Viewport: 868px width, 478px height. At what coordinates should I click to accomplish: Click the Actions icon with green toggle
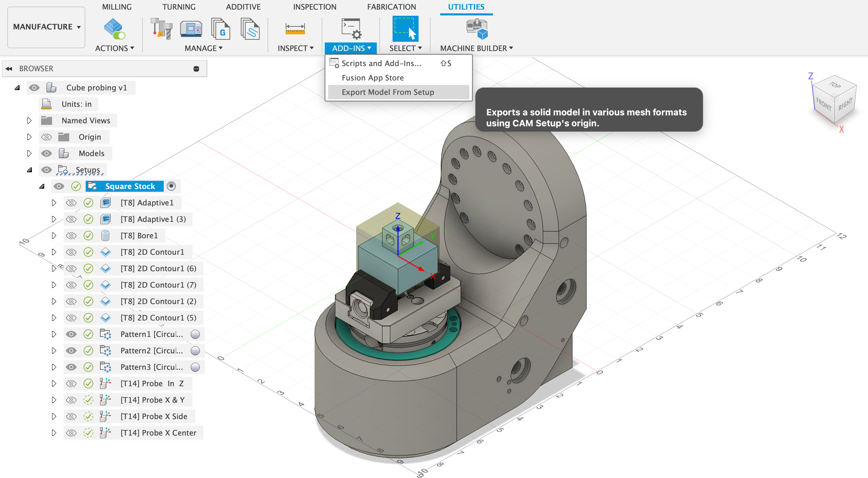[114, 28]
